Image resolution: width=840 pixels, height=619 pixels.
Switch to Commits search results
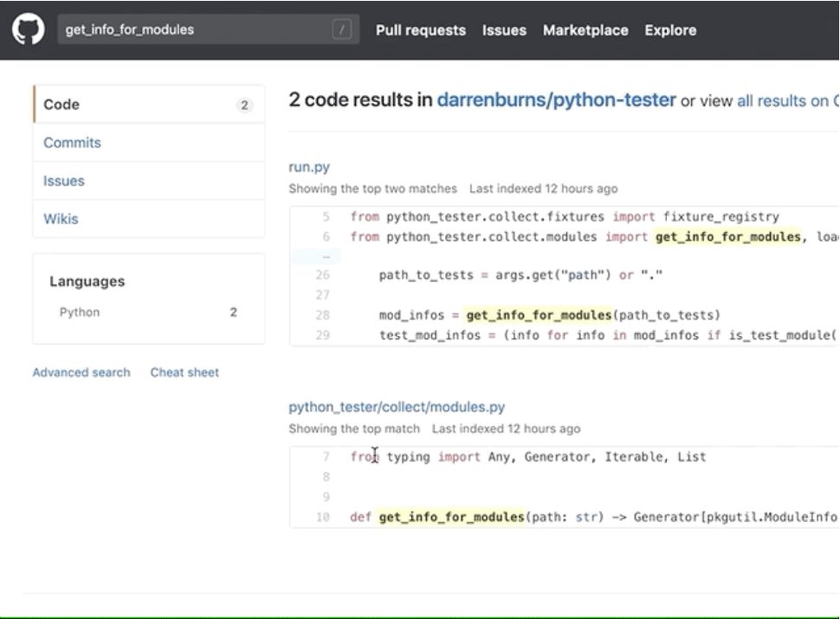pos(72,143)
